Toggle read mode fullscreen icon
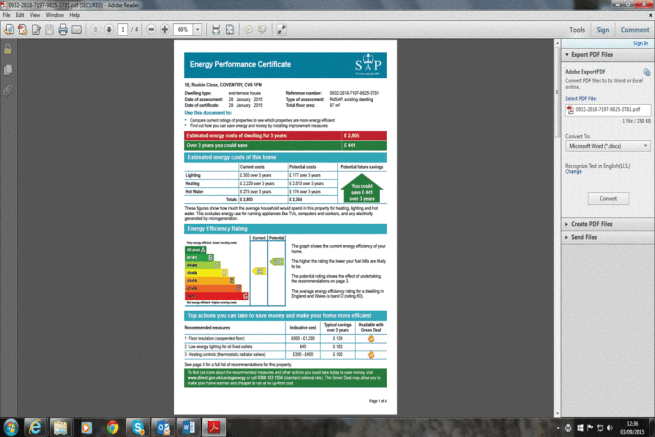Viewport: 655px width, 437px height. [282, 30]
